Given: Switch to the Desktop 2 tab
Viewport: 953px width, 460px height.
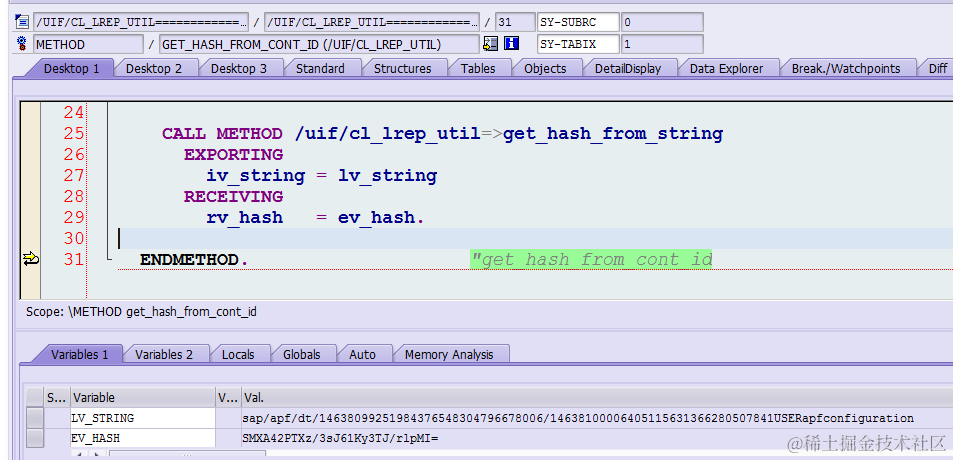Looking at the screenshot, I should click(154, 69).
